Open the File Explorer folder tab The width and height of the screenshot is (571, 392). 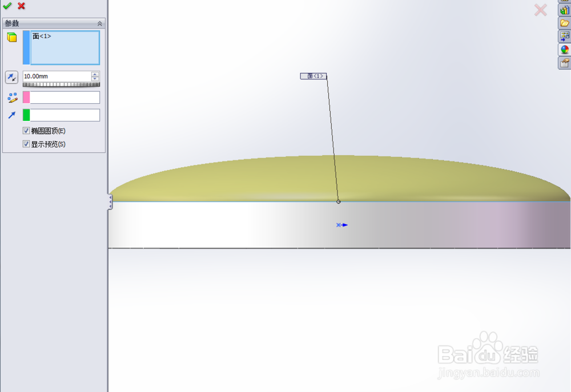565,23
